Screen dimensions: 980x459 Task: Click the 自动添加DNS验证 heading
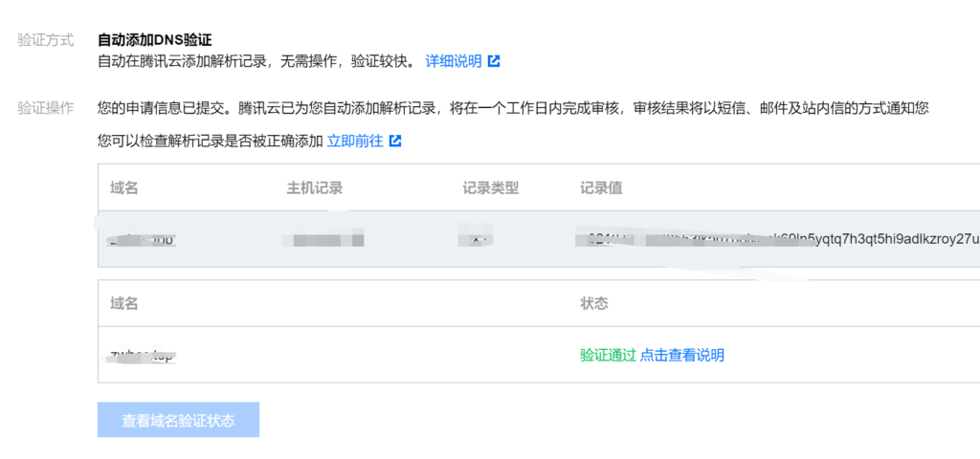click(x=154, y=40)
